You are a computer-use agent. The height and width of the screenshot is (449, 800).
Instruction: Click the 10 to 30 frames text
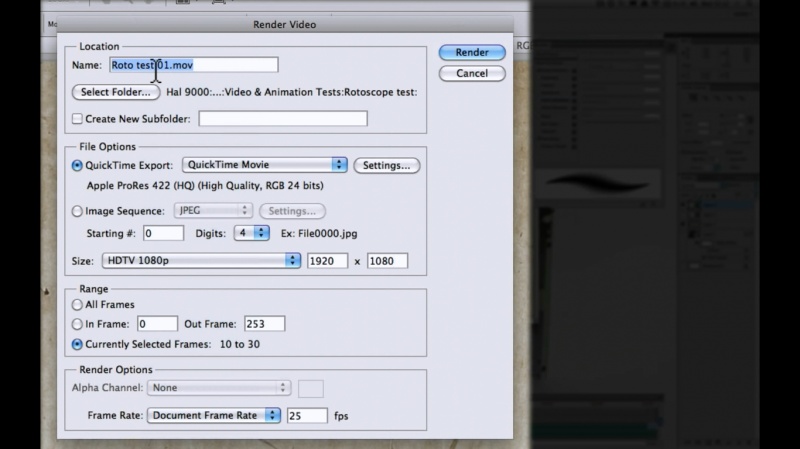click(x=240, y=344)
